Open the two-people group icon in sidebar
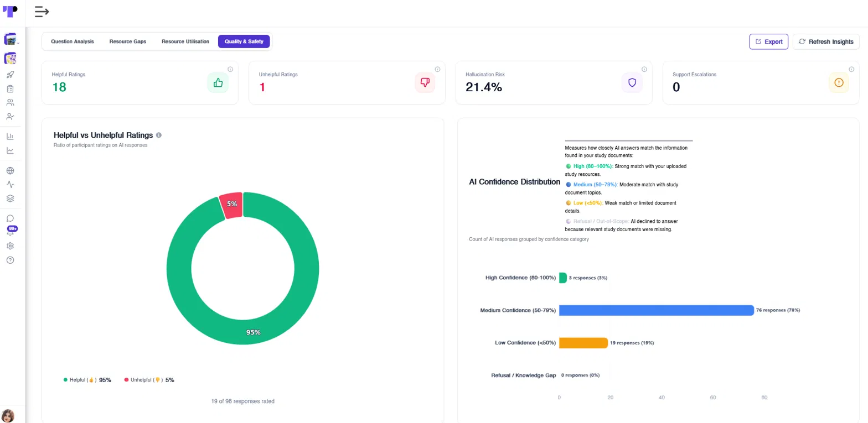This screenshot has width=868, height=423. pyautogui.click(x=10, y=102)
